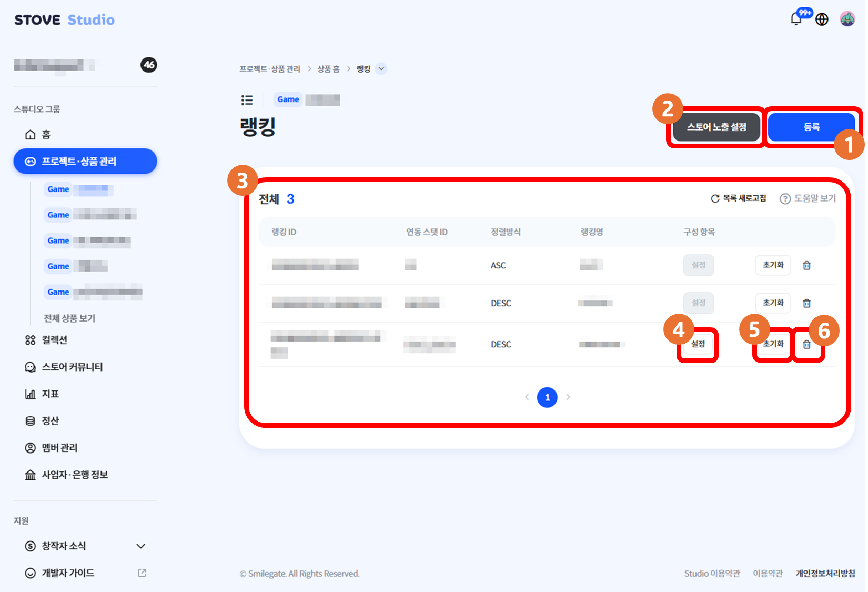Image resolution: width=868 pixels, height=592 pixels.
Task: Open the user profile avatar
Action: (x=847, y=19)
